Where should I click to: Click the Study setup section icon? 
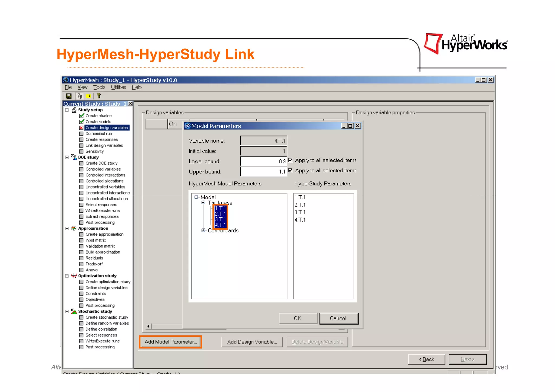click(x=74, y=110)
